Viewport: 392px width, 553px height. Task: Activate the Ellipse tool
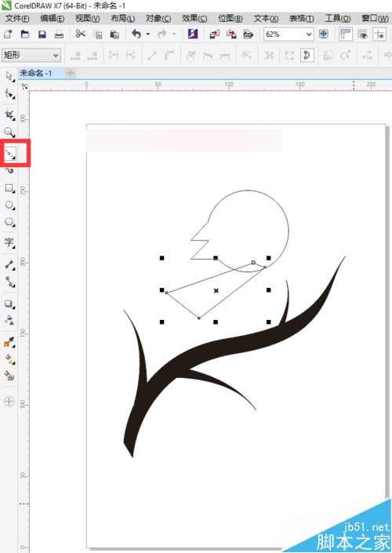tap(9, 205)
